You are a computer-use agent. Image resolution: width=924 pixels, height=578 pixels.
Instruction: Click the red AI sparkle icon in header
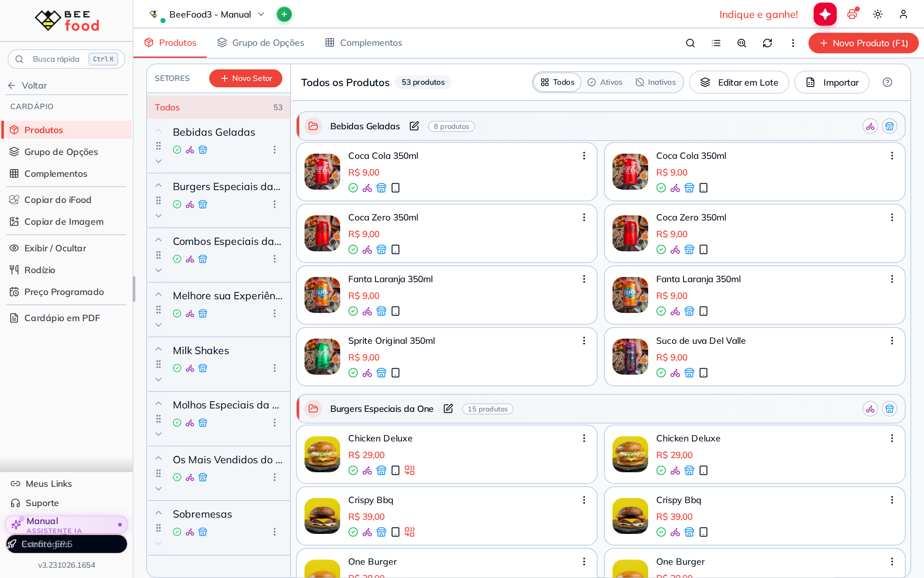[825, 14]
